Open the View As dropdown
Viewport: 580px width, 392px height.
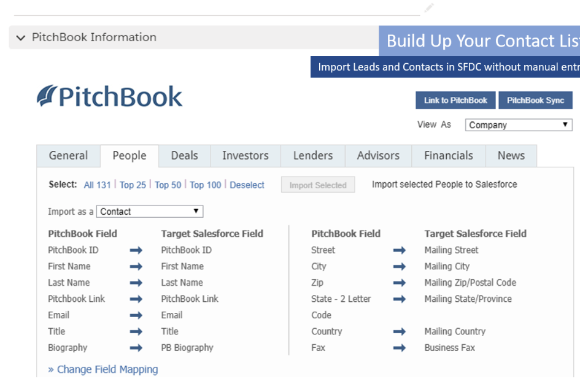point(518,125)
